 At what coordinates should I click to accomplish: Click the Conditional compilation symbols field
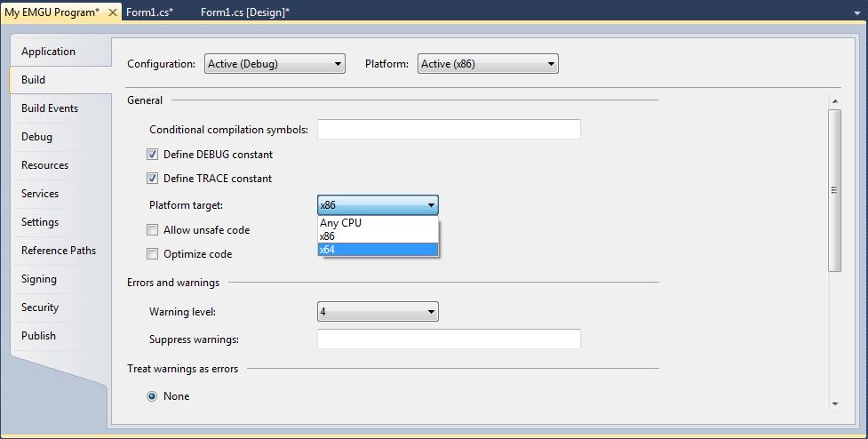449,129
